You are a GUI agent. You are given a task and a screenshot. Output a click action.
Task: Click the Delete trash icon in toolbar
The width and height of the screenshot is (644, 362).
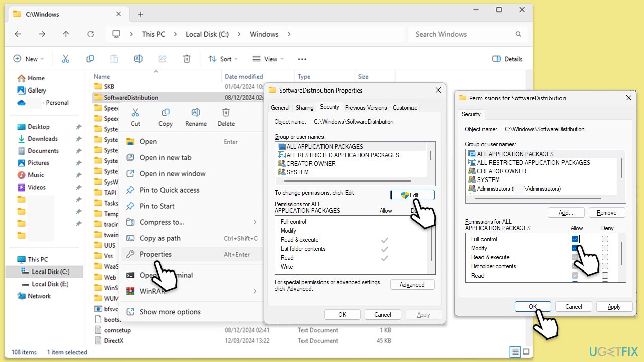point(187,59)
